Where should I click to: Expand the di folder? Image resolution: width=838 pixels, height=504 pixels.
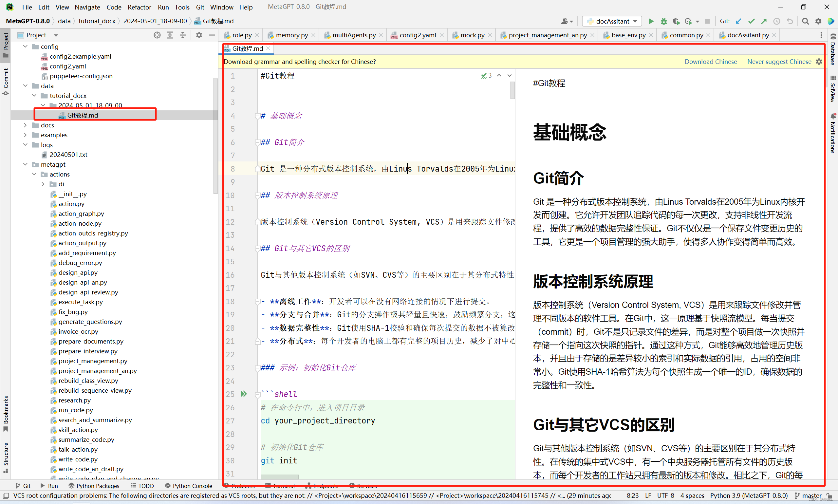coord(43,184)
